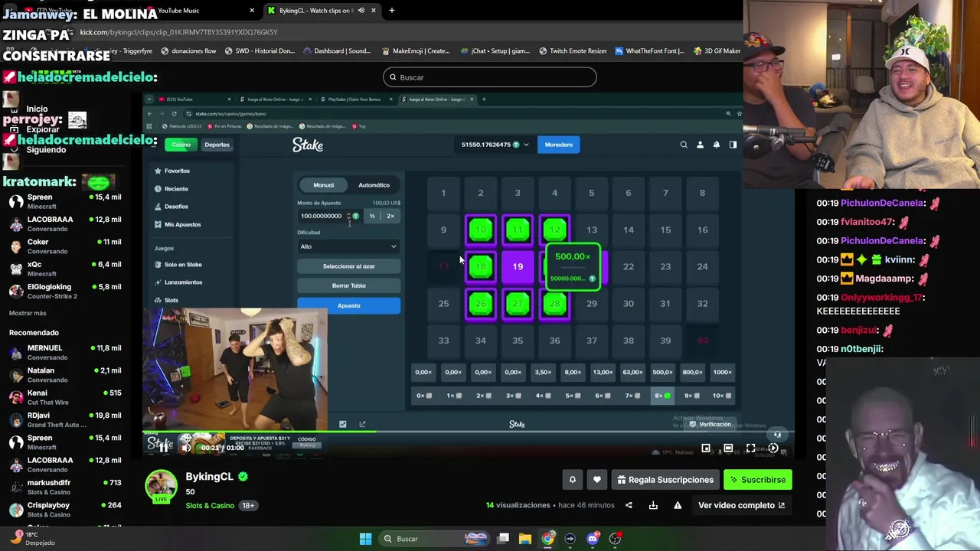Open Stake notifications bell icon
Viewport: 980px width, 551px height.
717,145
